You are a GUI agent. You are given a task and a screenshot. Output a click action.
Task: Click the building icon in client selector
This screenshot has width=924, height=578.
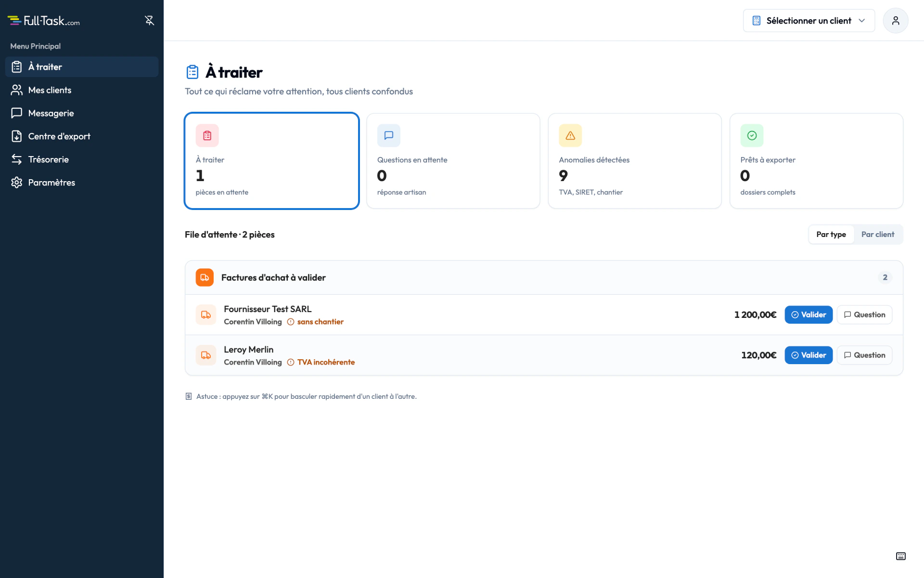click(x=757, y=21)
